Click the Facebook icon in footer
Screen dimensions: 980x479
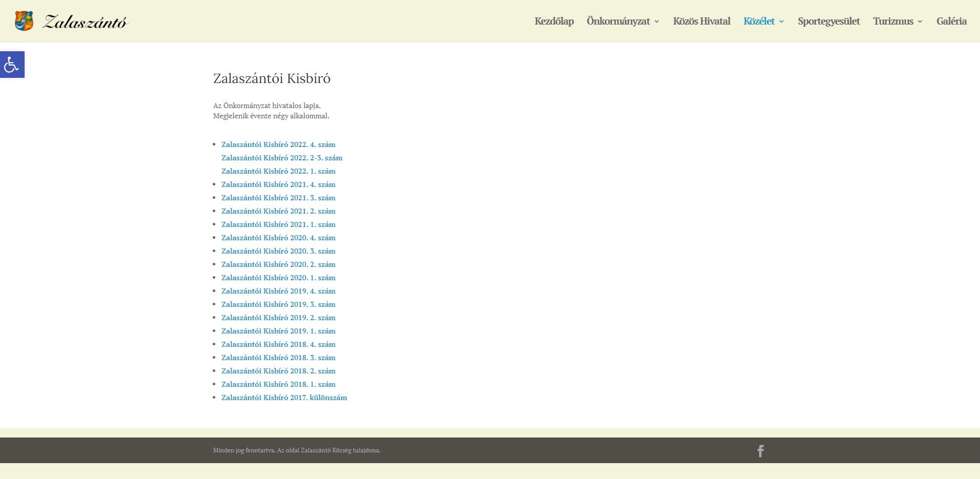(761, 451)
